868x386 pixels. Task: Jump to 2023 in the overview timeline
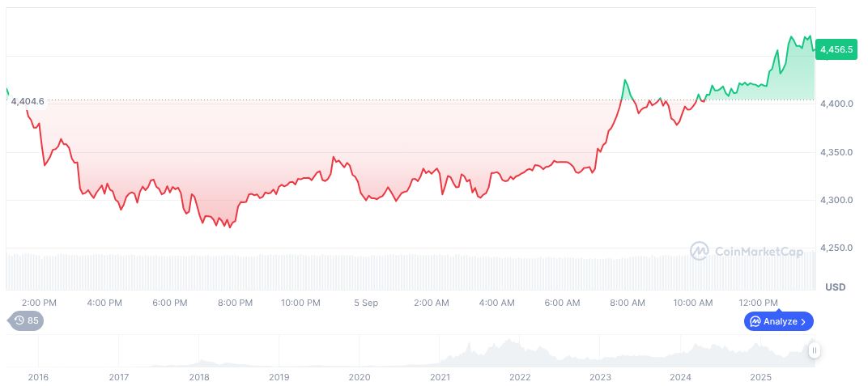pos(600,377)
